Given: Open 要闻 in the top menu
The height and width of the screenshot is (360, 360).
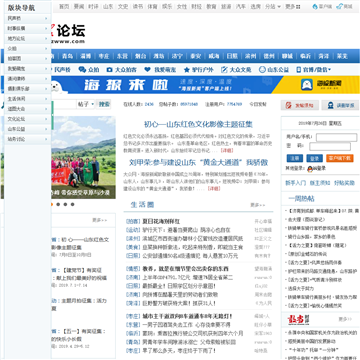Looking at the screenshot, I should 79,6.
